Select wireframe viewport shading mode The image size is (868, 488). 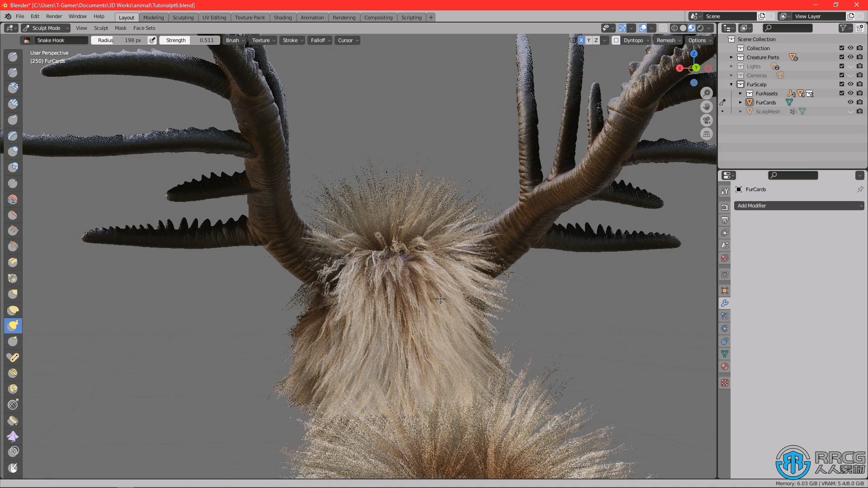click(x=675, y=28)
